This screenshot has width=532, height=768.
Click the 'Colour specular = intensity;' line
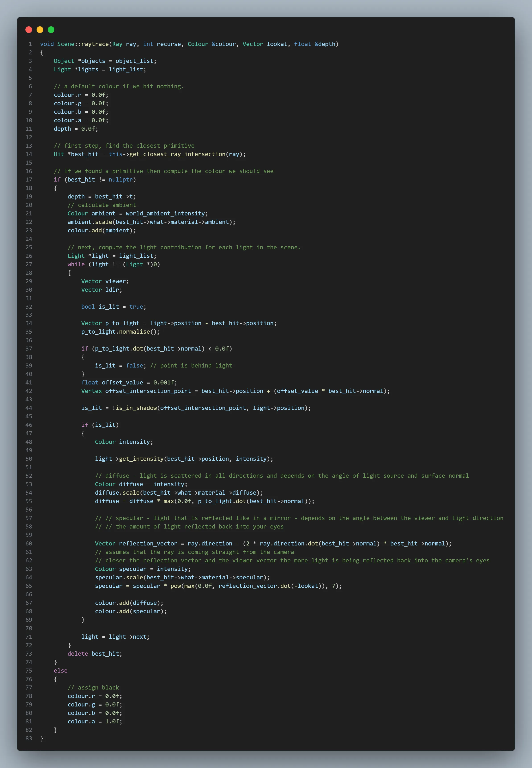(143, 569)
